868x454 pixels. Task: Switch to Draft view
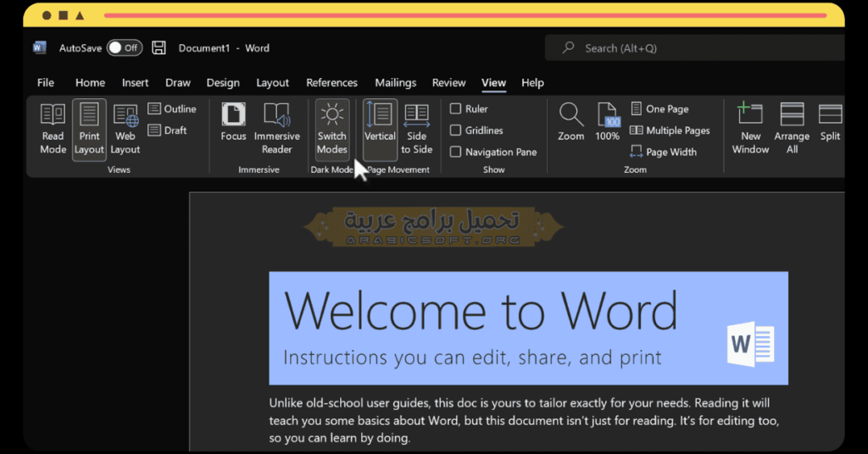pyautogui.click(x=168, y=130)
